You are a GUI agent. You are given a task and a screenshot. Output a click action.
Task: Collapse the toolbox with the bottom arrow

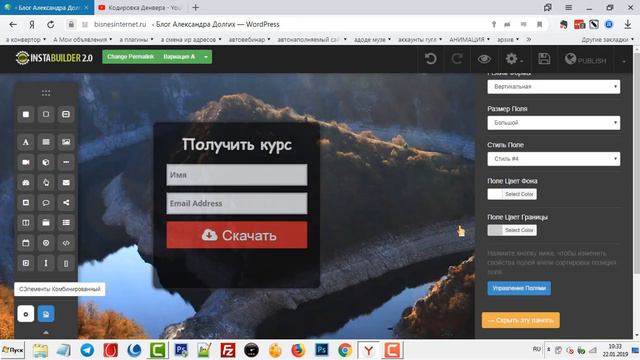(46, 332)
